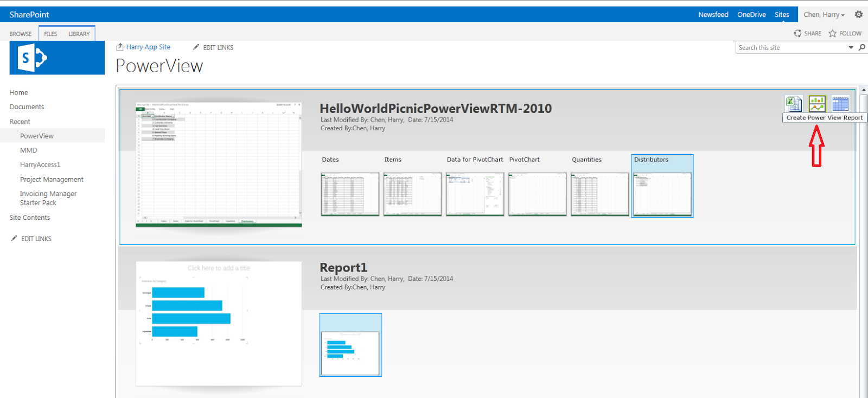Click the Share icon button
Screen dimensions: 868x398
[807, 33]
